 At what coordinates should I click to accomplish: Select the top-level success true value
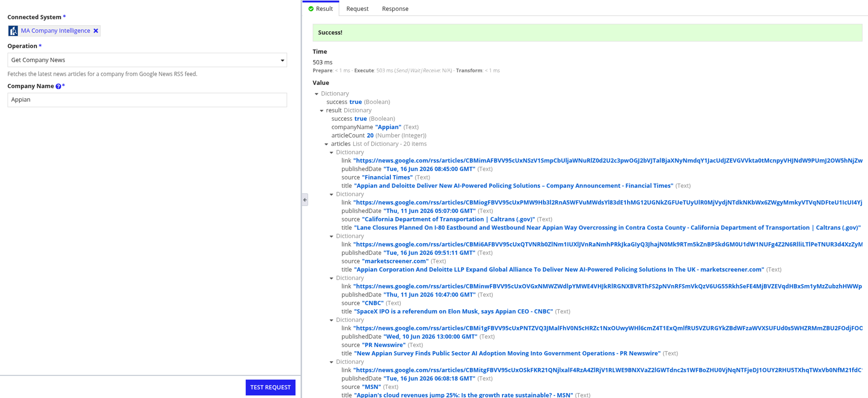point(356,102)
